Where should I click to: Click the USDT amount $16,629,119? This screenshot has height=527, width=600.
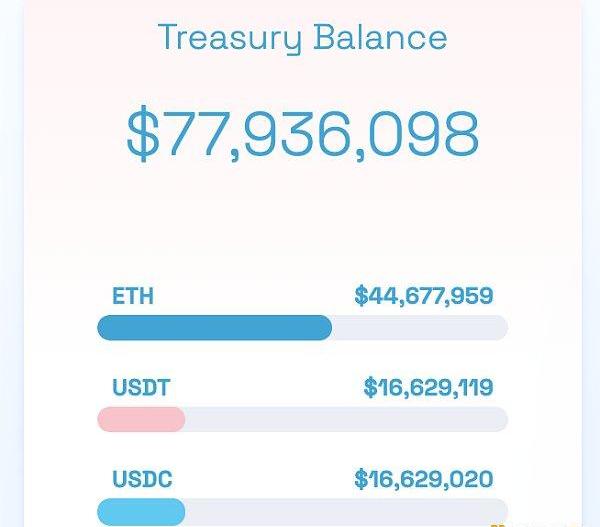(x=428, y=387)
